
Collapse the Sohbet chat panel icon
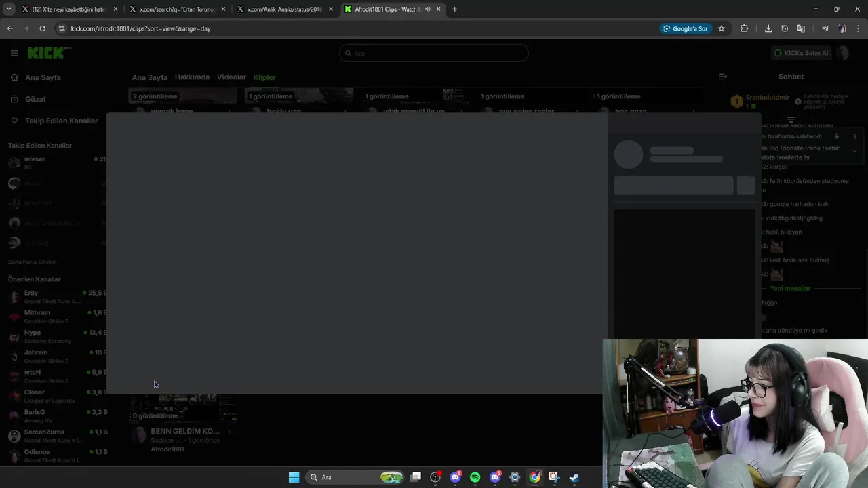[x=723, y=77]
